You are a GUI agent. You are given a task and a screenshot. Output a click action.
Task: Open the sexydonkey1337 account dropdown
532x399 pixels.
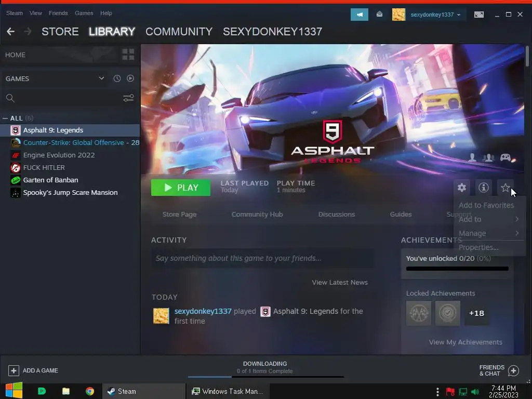(x=436, y=15)
